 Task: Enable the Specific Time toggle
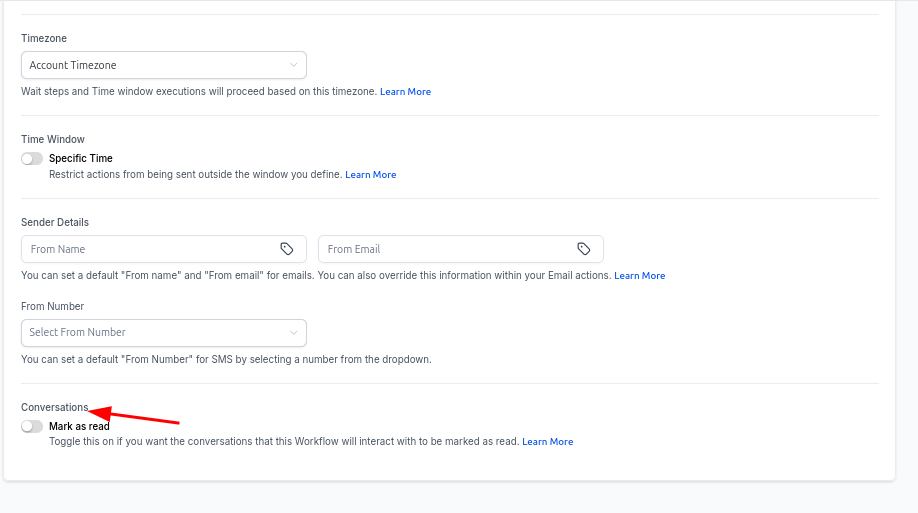[32, 158]
